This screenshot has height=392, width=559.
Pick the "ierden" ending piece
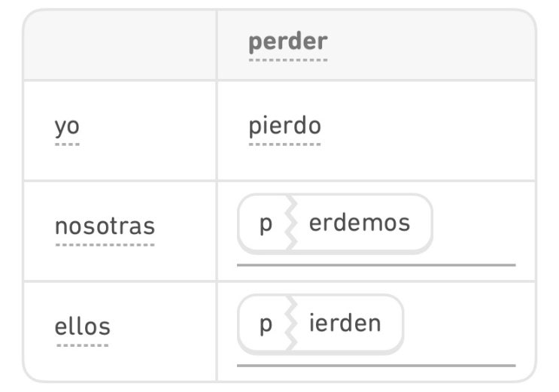pyautogui.click(x=345, y=324)
